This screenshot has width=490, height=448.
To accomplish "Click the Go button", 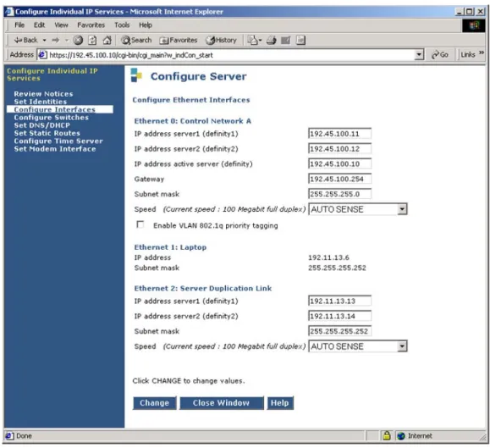I will click(440, 55).
